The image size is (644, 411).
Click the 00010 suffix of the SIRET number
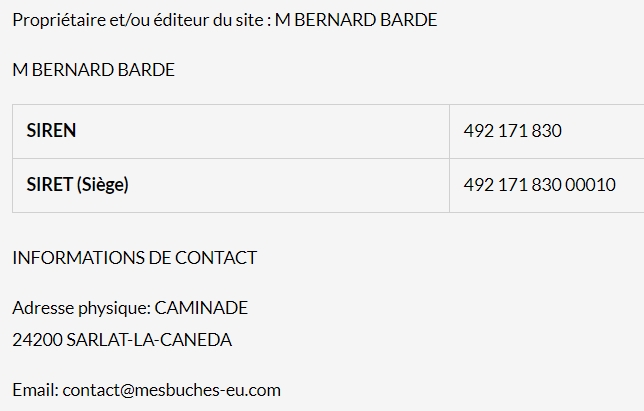590,185
